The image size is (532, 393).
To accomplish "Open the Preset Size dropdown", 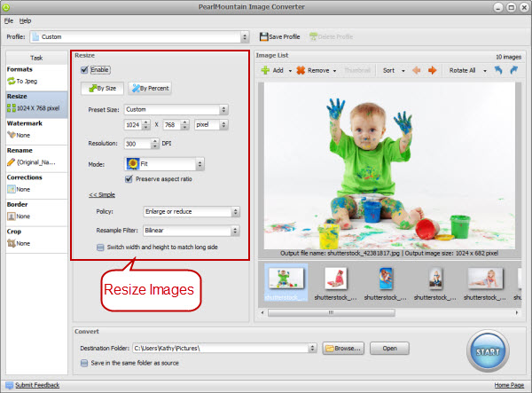I will 176,110.
